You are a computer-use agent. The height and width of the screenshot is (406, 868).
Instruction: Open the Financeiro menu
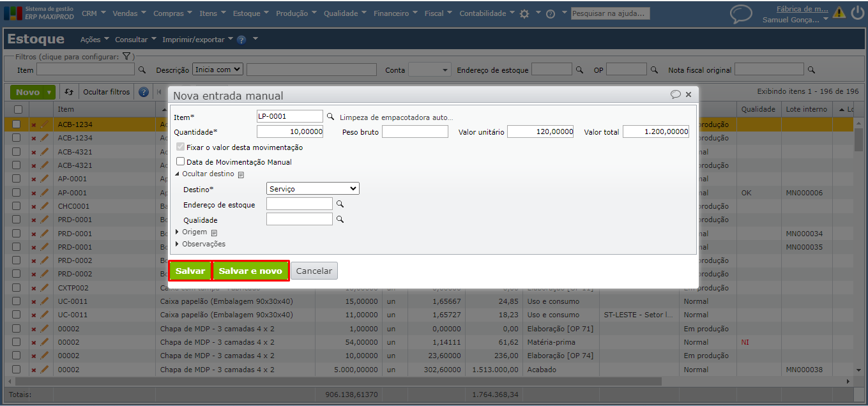pyautogui.click(x=391, y=13)
